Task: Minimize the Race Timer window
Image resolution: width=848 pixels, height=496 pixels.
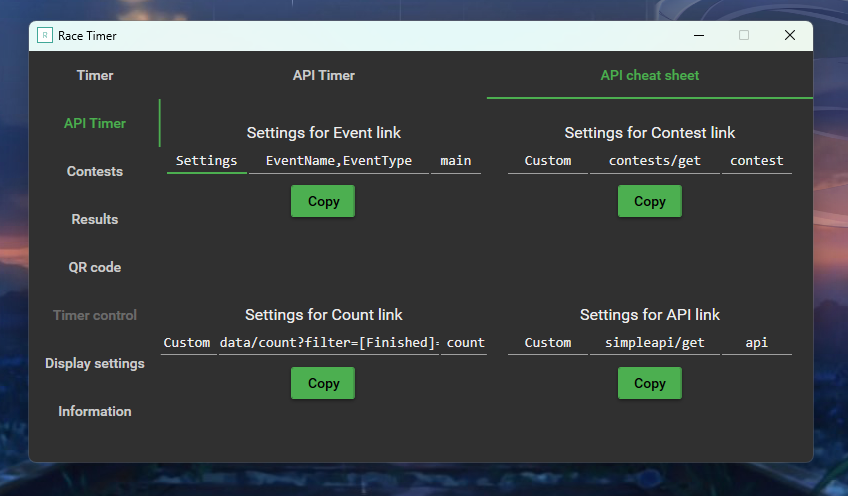Action: pyautogui.click(x=699, y=36)
